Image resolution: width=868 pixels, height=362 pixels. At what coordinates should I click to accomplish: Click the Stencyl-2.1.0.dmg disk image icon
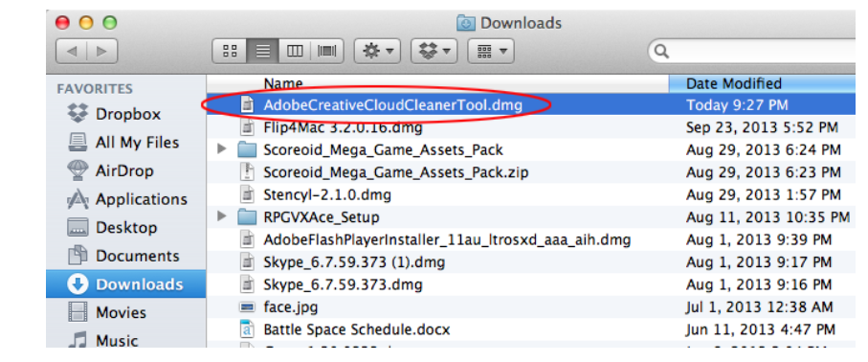pos(247,194)
